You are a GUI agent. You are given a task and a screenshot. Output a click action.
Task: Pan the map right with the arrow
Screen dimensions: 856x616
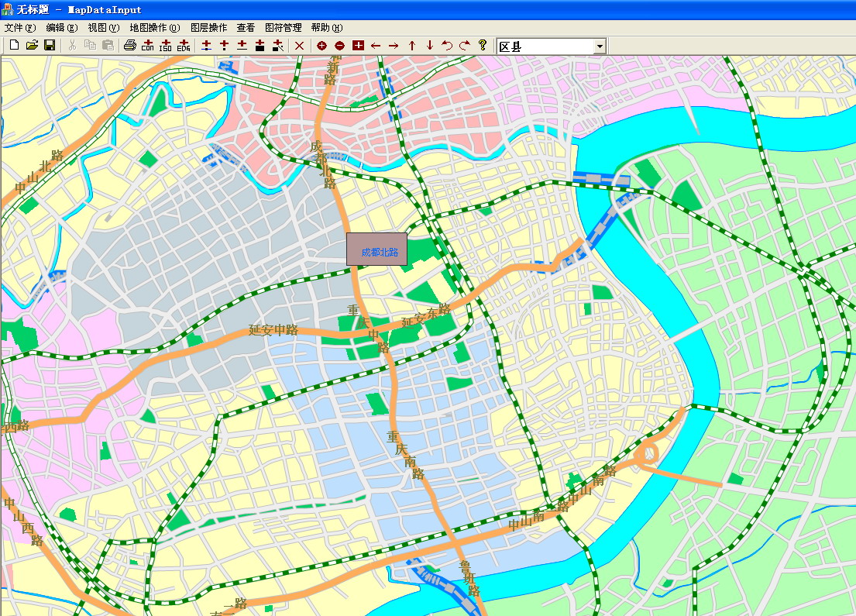394,45
